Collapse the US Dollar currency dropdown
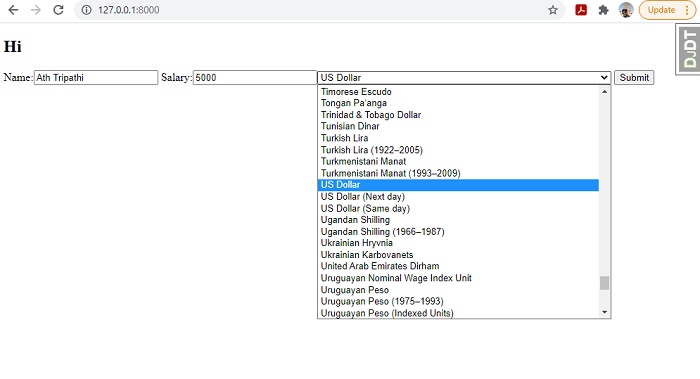700x379 pixels. point(464,77)
